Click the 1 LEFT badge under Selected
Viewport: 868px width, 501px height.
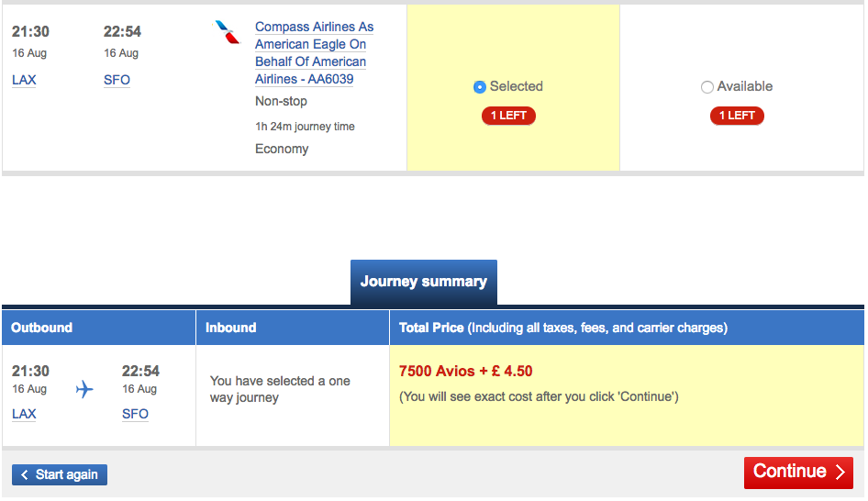click(x=508, y=116)
